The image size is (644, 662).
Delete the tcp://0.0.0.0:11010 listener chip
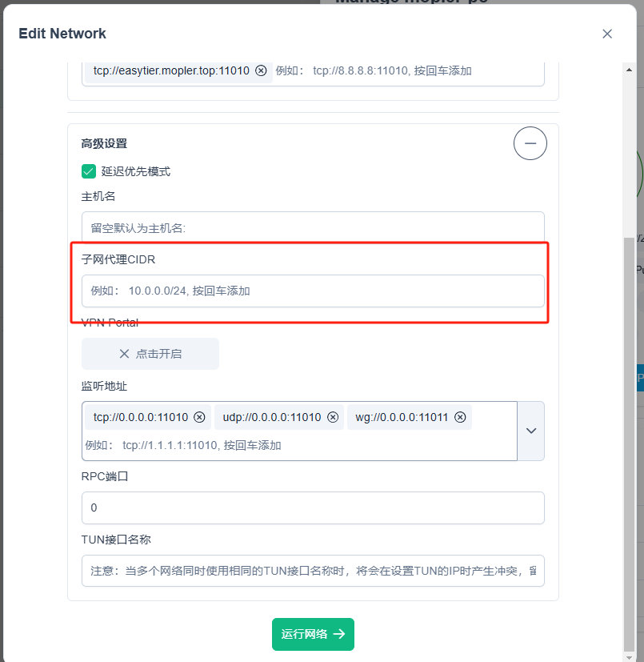pyautogui.click(x=199, y=417)
